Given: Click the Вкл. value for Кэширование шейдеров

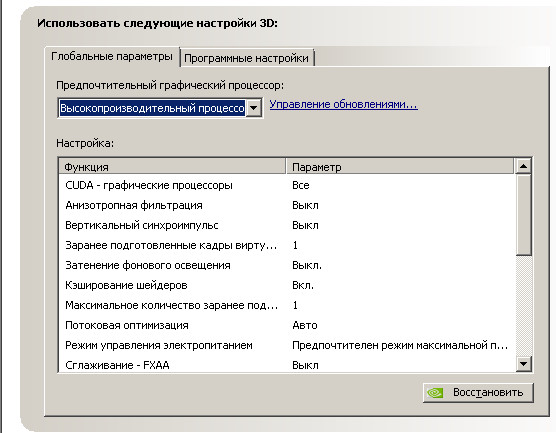Looking at the screenshot, I should (x=303, y=285).
